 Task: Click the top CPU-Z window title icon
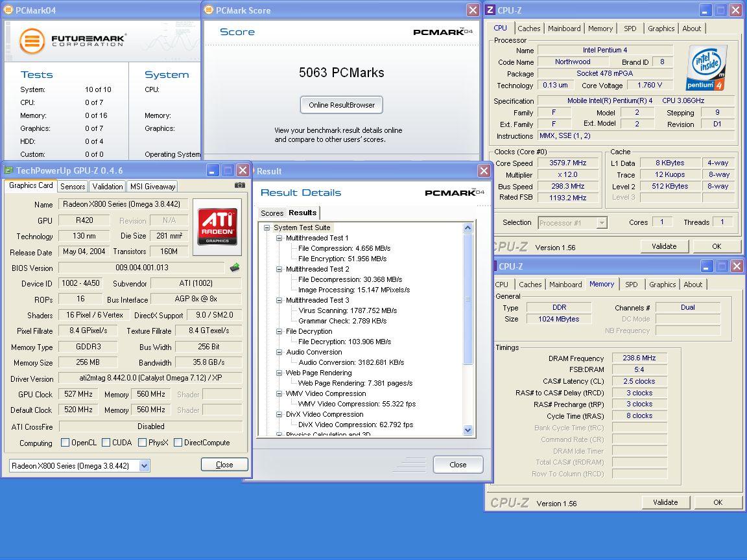coord(490,10)
